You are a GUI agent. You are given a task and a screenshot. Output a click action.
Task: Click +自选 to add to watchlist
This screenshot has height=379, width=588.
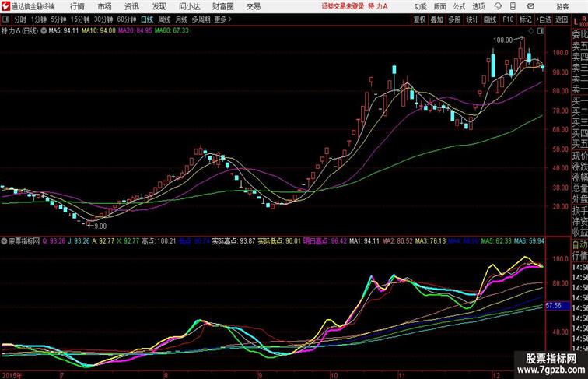tap(544, 19)
